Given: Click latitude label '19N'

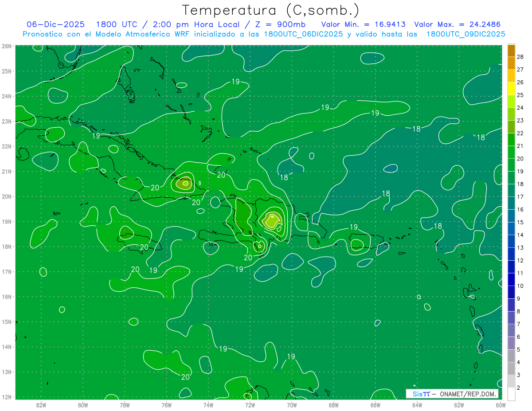Looking at the screenshot, I should [x=6, y=221].
